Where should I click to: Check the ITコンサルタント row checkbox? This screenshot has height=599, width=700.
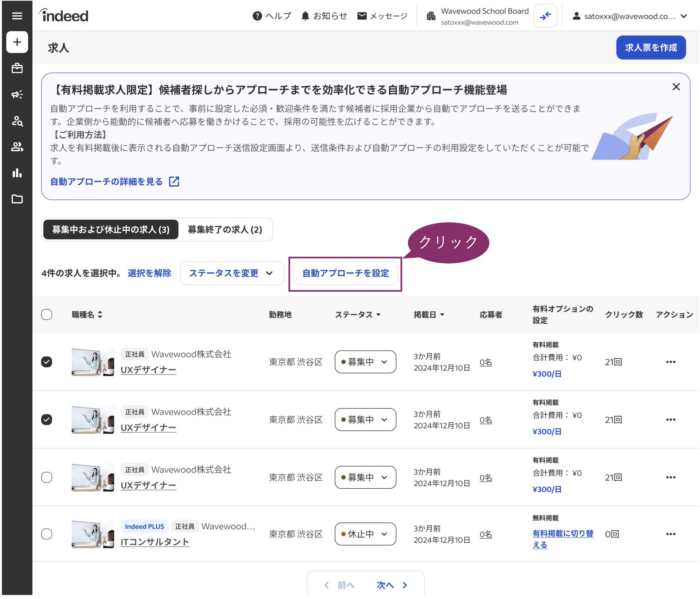47,534
